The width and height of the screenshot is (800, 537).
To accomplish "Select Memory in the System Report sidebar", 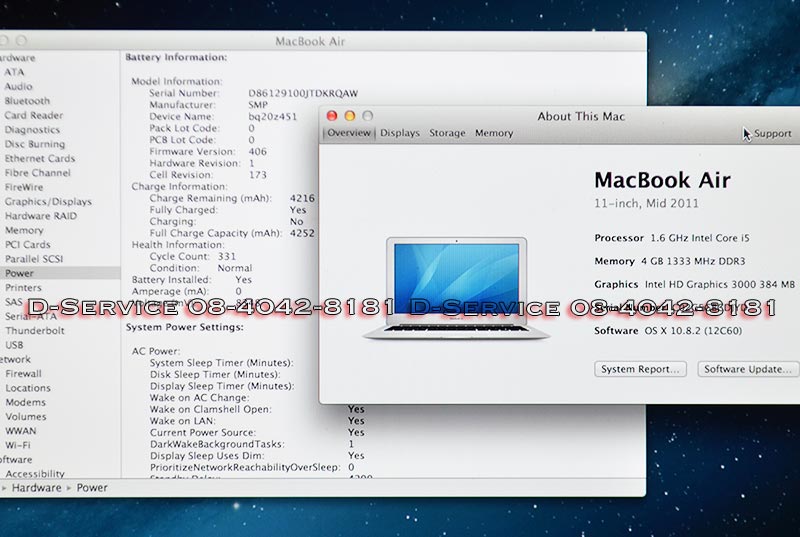I will (x=24, y=231).
